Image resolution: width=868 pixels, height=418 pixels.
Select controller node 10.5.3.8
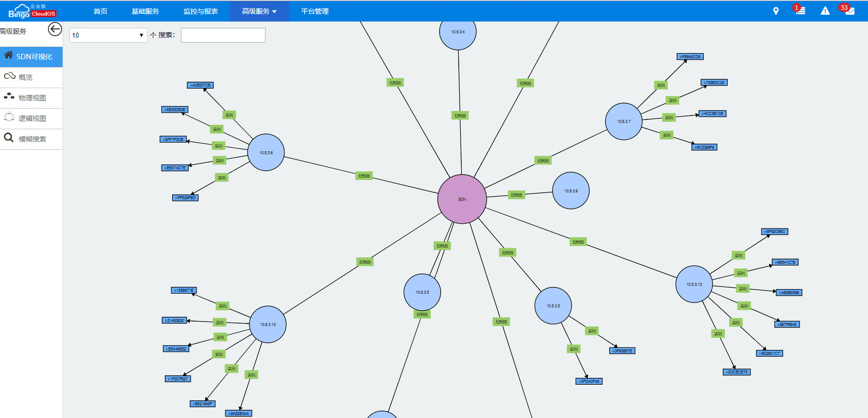(423, 292)
